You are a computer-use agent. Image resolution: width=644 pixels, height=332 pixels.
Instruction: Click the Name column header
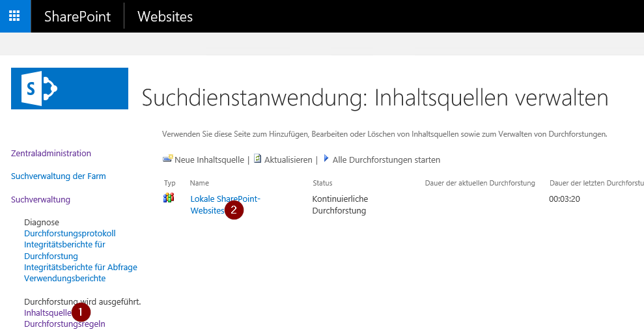tap(199, 183)
